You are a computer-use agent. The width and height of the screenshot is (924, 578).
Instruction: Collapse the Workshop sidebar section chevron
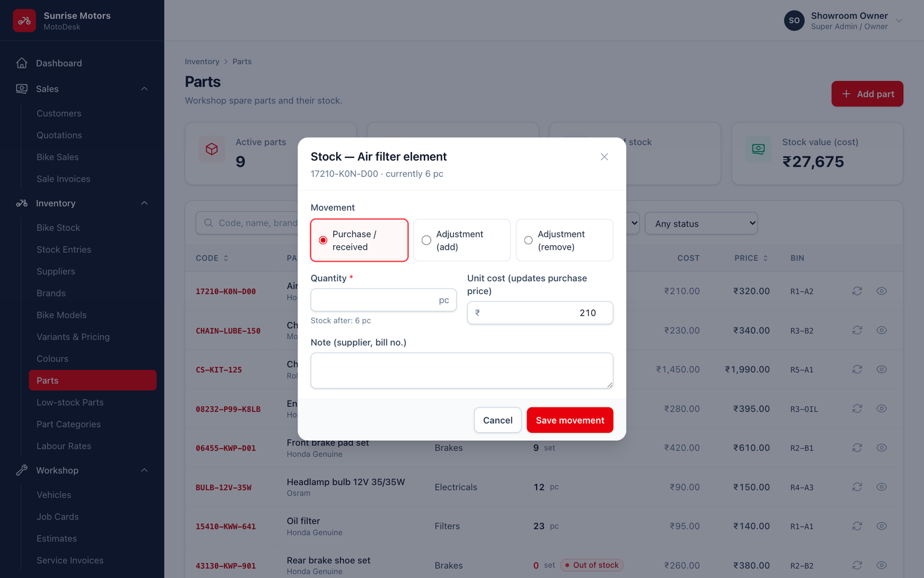[144, 470]
